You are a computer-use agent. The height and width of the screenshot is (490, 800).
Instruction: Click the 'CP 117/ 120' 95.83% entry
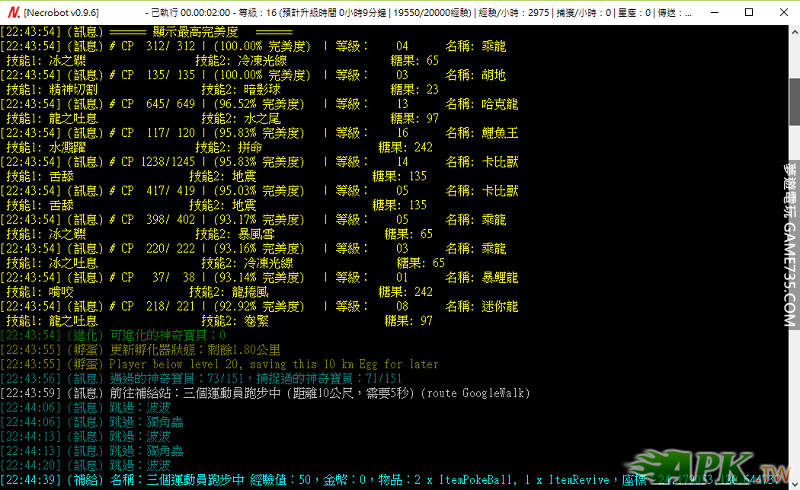click(260, 133)
